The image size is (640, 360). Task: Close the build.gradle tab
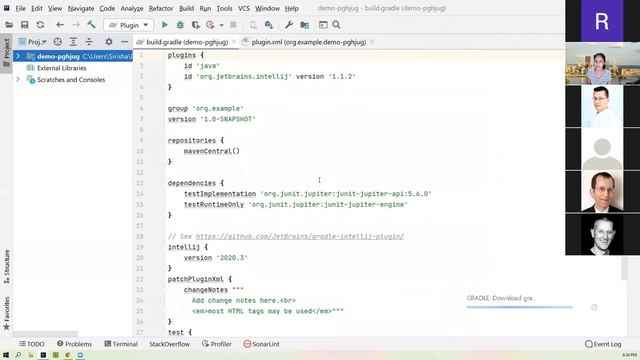tap(234, 42)
